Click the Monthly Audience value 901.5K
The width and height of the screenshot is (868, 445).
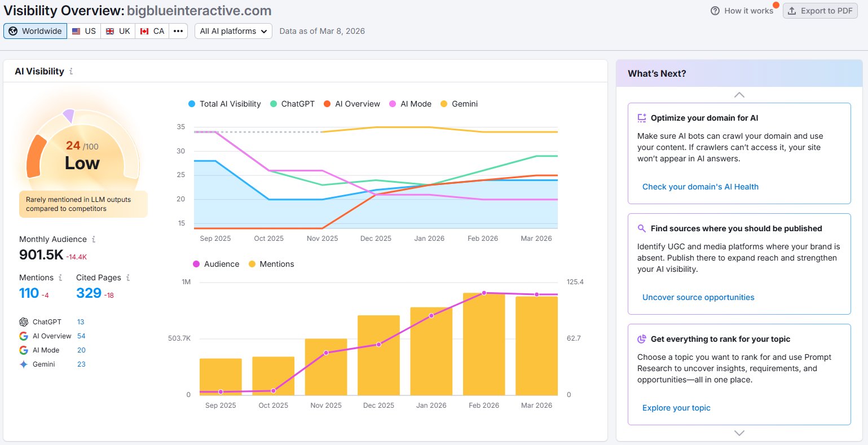[x=41, y=255]
